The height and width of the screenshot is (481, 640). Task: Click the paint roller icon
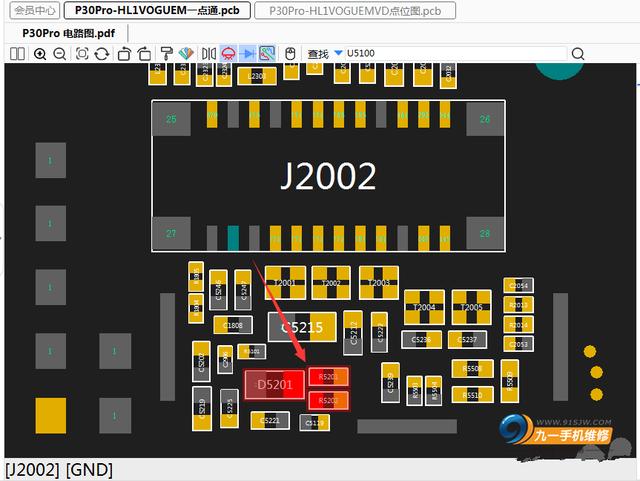pos(167,53)
